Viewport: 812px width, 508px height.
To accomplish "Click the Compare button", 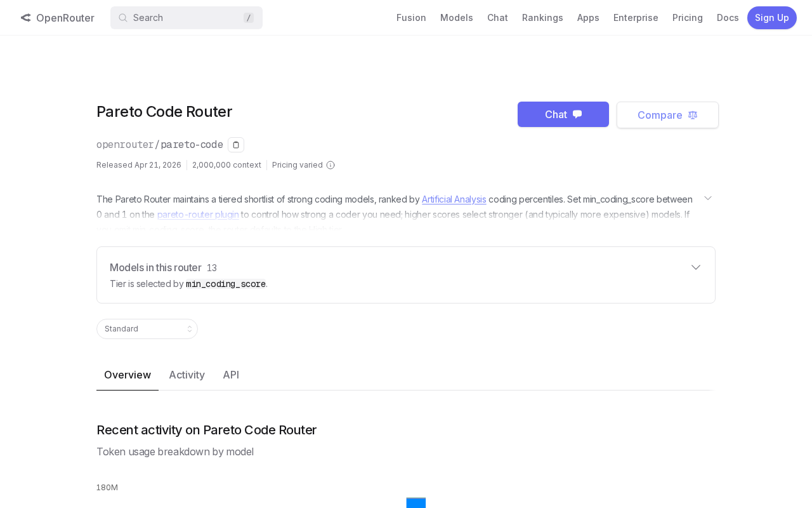I will pyautogui.click(x=667, y=115).
